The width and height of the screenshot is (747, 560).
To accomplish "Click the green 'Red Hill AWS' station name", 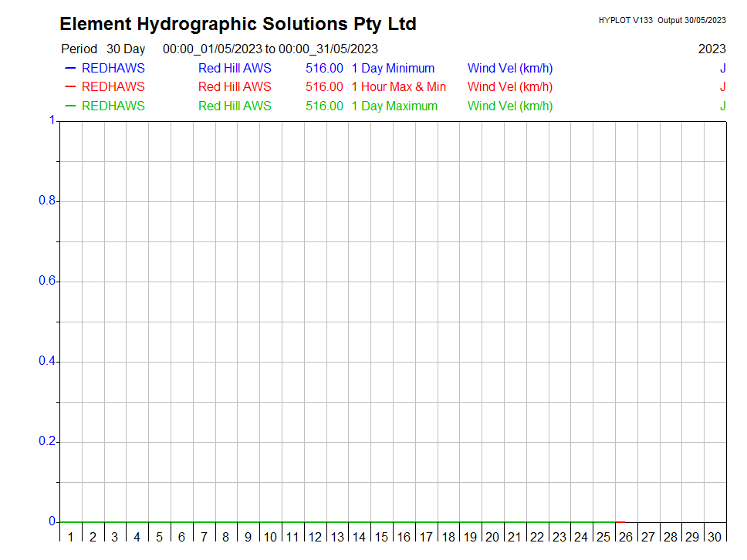I will tap(235, 106).
